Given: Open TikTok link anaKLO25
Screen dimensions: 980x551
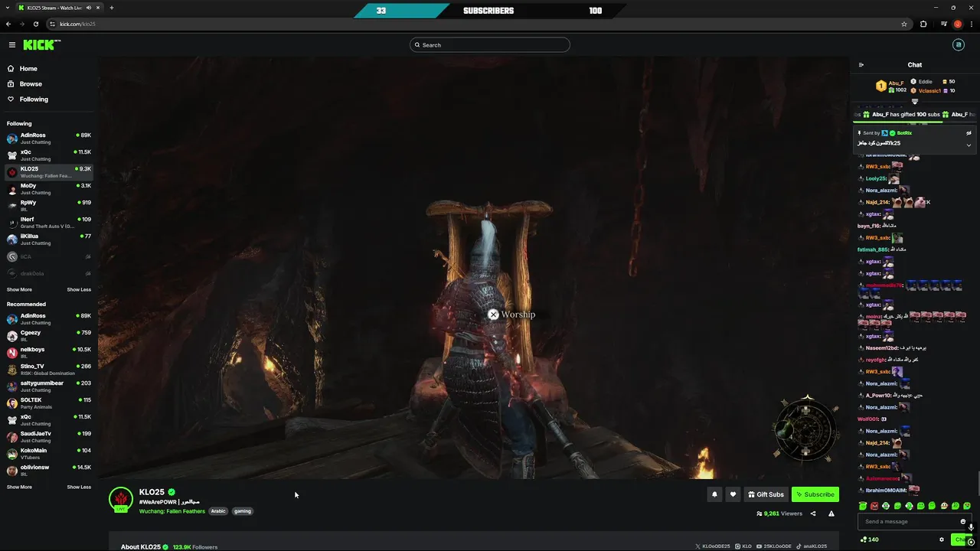Looking at the screenshot, I should [812, 546].
